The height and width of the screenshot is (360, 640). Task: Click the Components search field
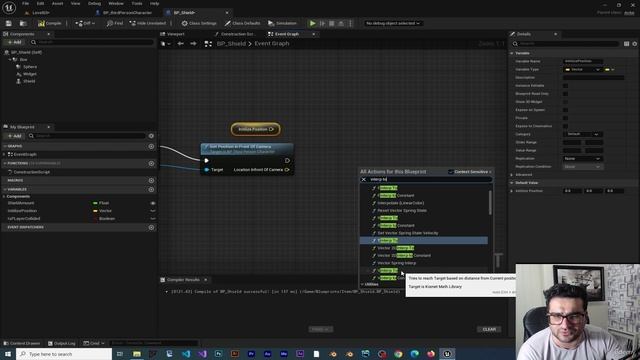click(92, 42)
